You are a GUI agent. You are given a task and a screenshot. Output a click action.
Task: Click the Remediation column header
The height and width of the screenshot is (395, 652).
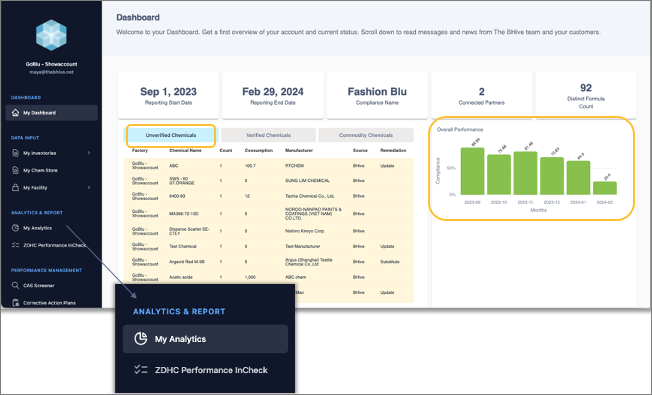point(393,150)
